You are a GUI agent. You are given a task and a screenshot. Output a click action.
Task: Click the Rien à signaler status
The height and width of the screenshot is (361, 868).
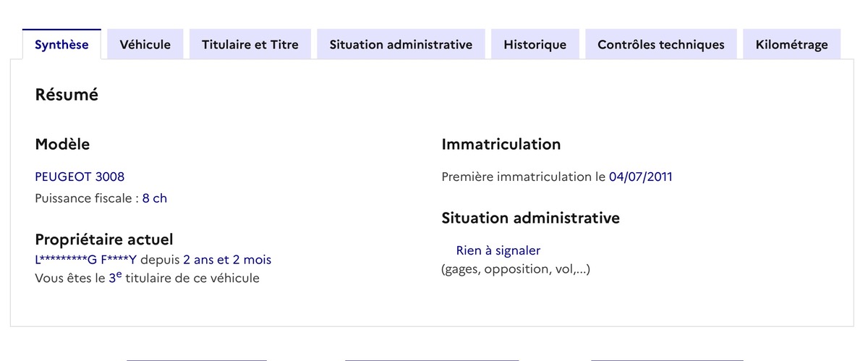point(498,251)
